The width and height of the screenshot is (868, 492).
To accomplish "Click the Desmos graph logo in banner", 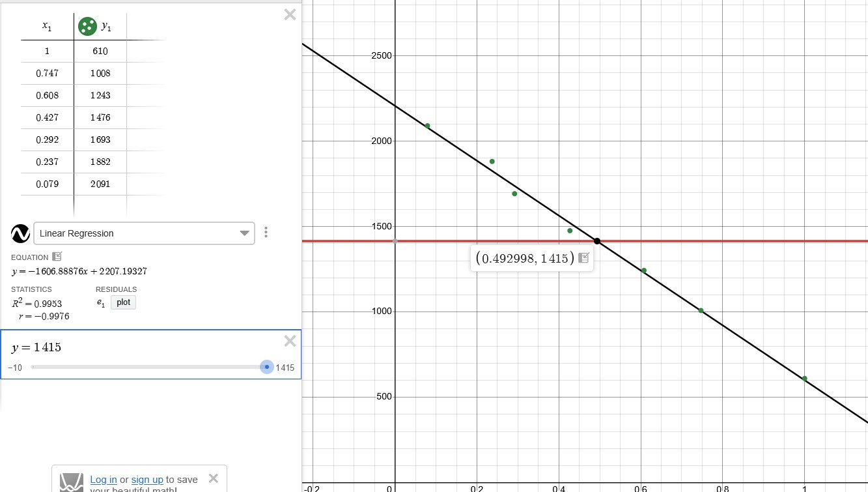I will click(72, 483).
